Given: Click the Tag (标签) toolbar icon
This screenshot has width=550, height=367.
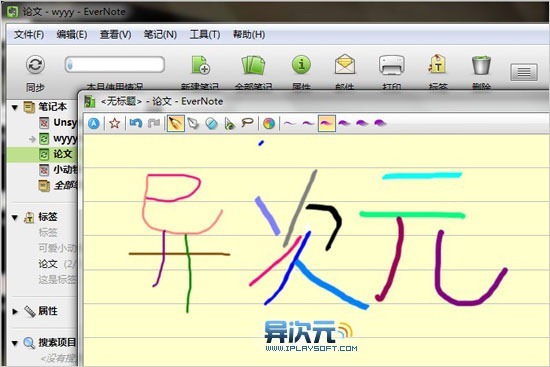Looking at the screenshot, I should (x=437, y=64).
